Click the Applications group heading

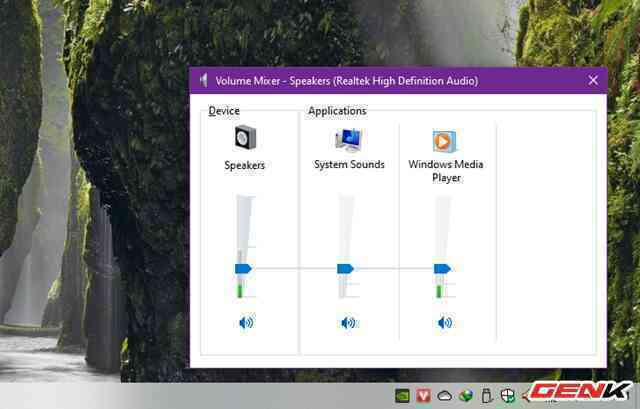click(337, 111)
